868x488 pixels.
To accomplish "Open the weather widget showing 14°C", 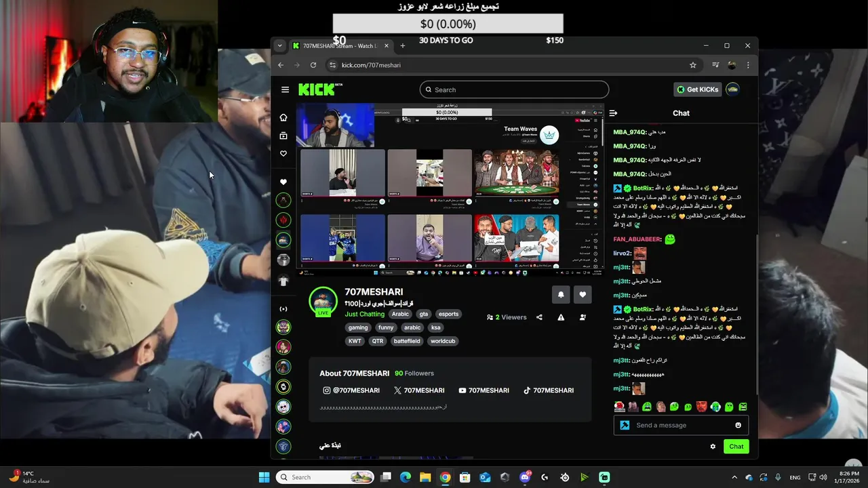I will [29, 477].
